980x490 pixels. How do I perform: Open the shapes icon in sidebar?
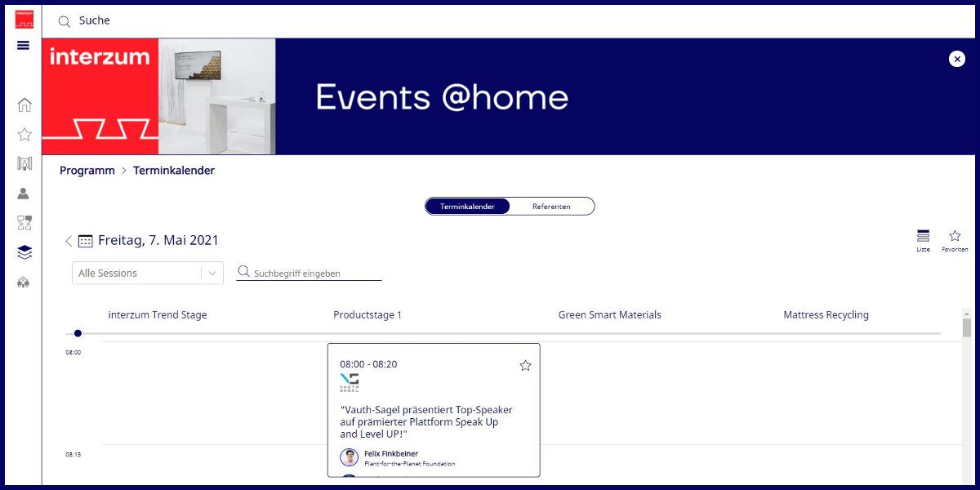pyautogui.click(x=24, y=222)
